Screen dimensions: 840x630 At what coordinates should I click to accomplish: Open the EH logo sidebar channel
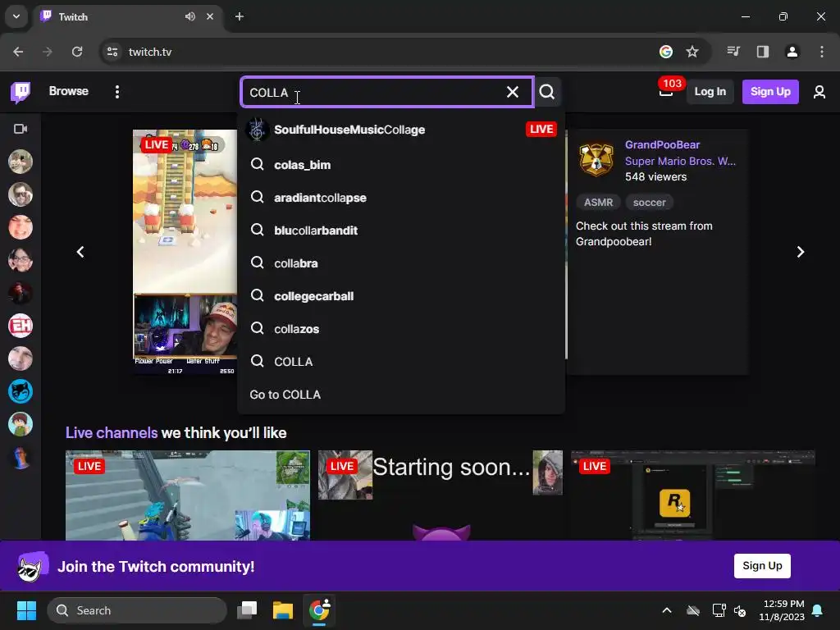tap(21, 326)
